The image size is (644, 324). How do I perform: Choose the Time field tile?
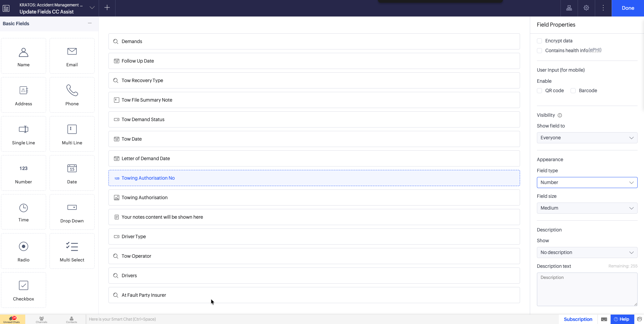coord(24,212)
